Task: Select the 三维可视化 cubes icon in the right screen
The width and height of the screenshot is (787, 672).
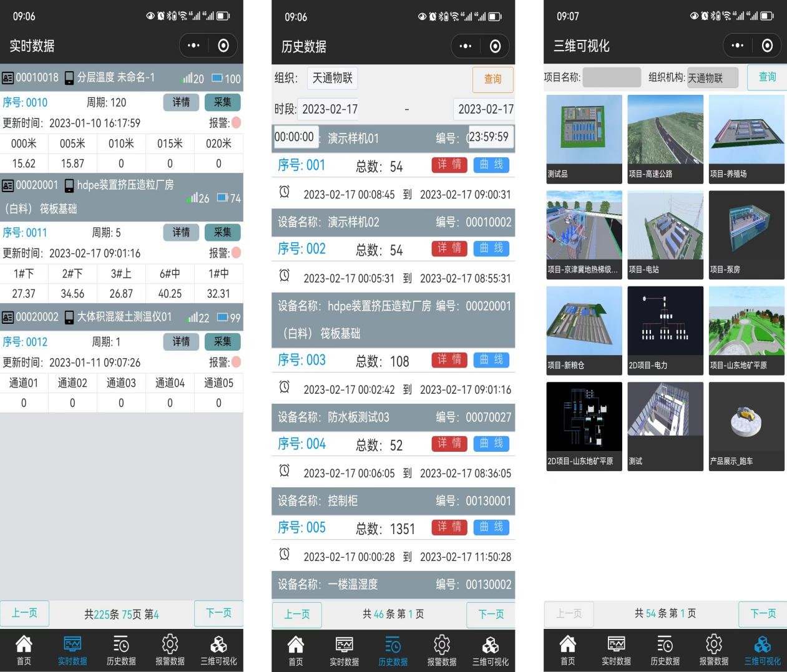Action: point(762,644)
